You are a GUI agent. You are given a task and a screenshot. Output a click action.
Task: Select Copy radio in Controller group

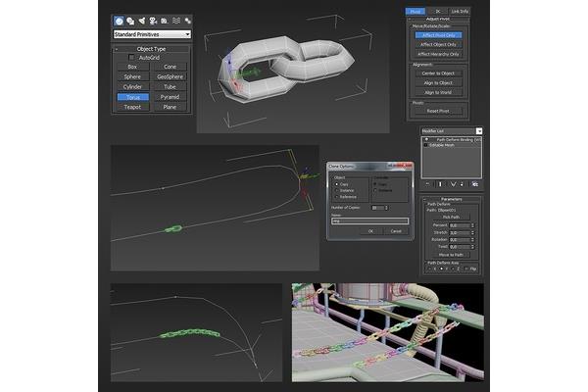point(375,184)
